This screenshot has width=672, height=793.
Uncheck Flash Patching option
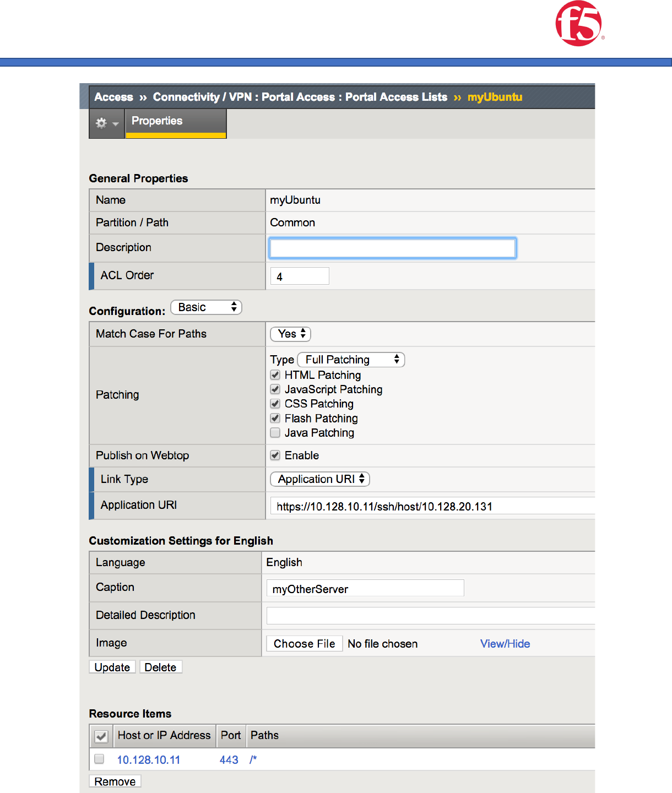click(x=275, y=419)
